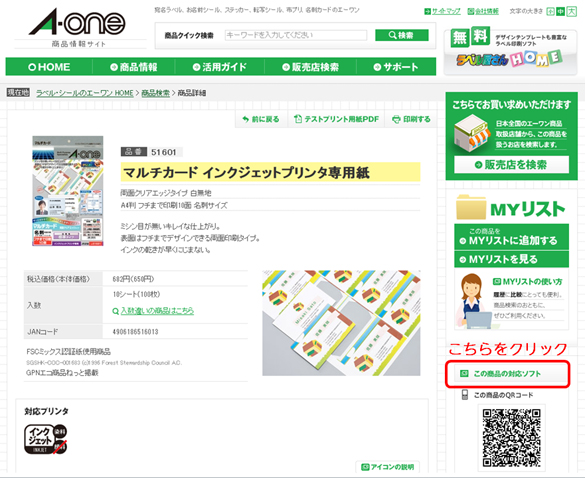Click the JAN code value 4906186516013
Viewport: 585px width, 478px height.
(135, 332)
